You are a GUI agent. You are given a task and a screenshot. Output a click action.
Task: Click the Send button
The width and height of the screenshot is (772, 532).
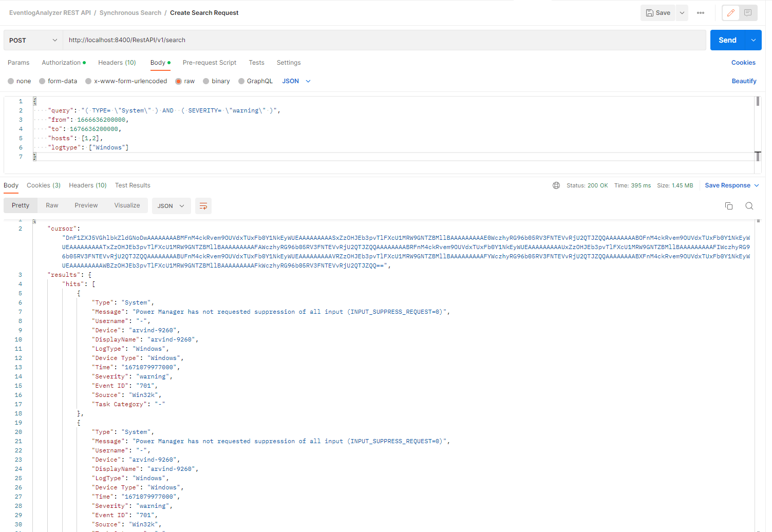[727, 40]
